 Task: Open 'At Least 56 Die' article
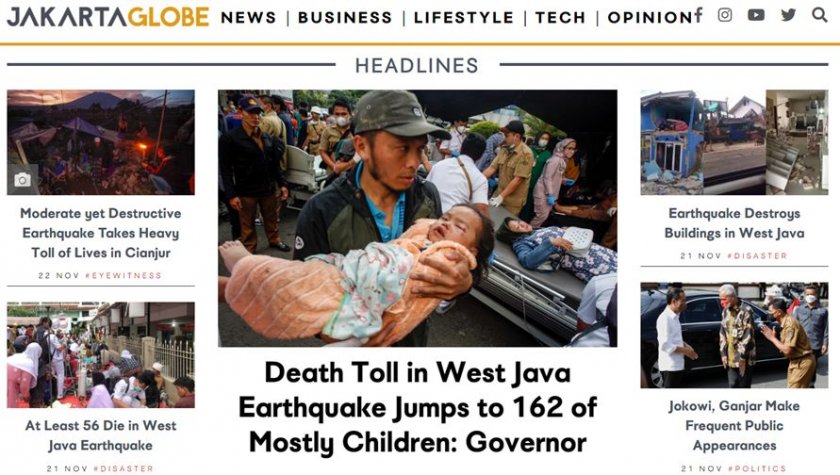click(101, 435)
